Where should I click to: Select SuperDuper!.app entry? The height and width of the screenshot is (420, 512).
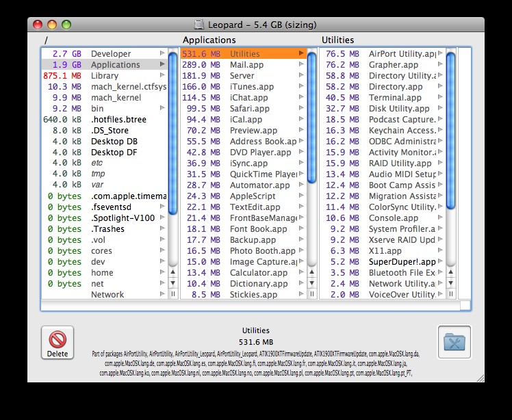(383, 262)
